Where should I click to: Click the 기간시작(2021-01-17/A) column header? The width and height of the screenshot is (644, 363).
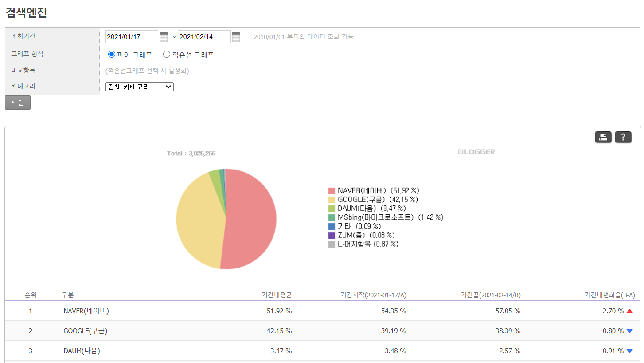(x=373, y=295)
